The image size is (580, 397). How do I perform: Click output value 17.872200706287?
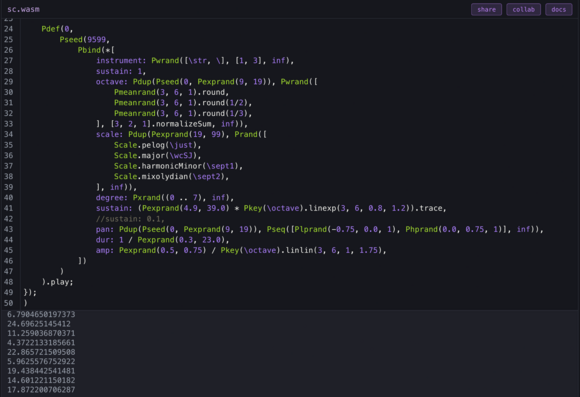[41, 390]
